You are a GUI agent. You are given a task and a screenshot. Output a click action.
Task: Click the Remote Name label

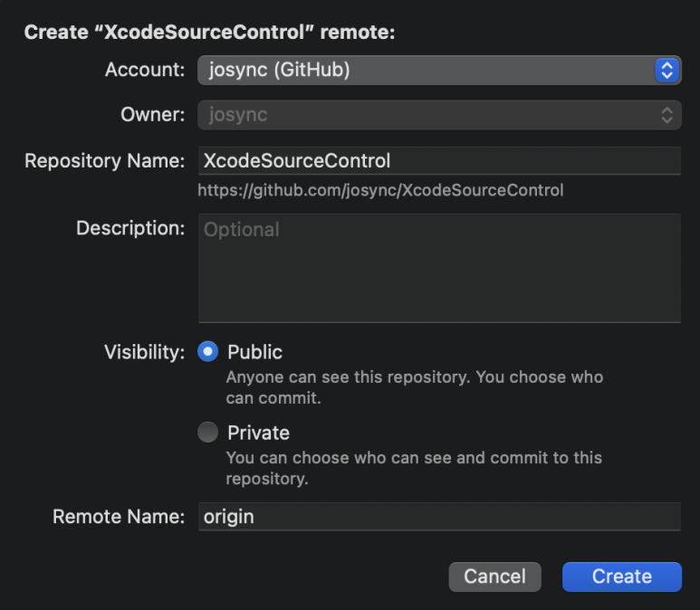119,517
